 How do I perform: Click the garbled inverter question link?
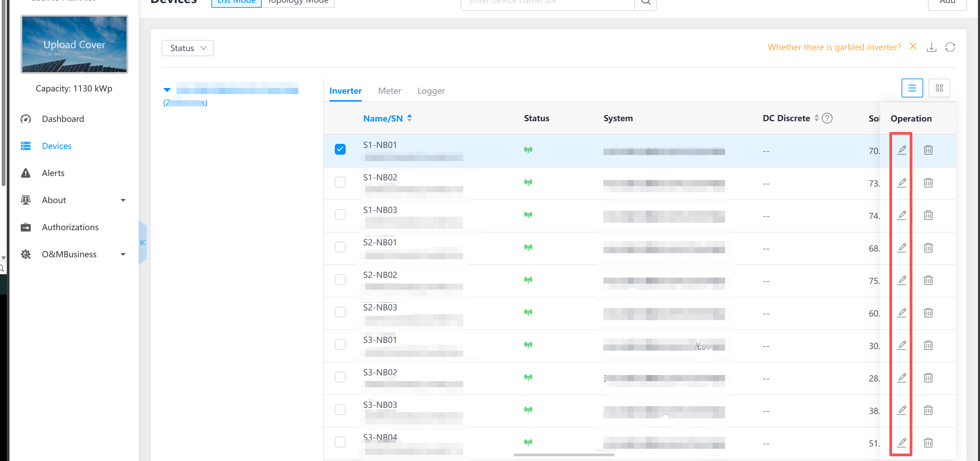pos(834,47)
